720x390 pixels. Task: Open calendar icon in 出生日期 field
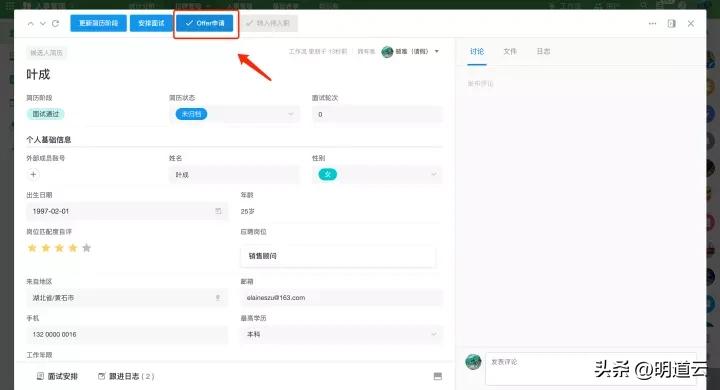(x=218, y=211)
